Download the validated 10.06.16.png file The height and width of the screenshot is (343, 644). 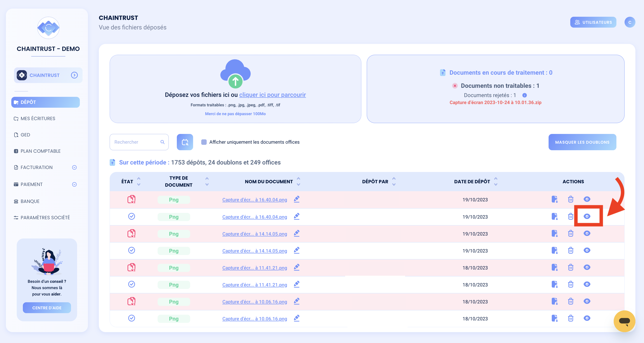(x=554, y=318)
